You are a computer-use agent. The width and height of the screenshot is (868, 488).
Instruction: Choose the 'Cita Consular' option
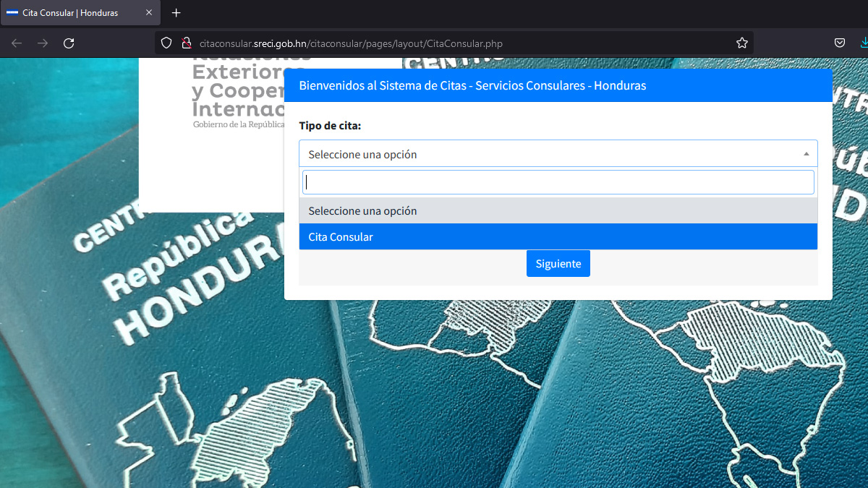pyautogui.click(x=558, y=237)
